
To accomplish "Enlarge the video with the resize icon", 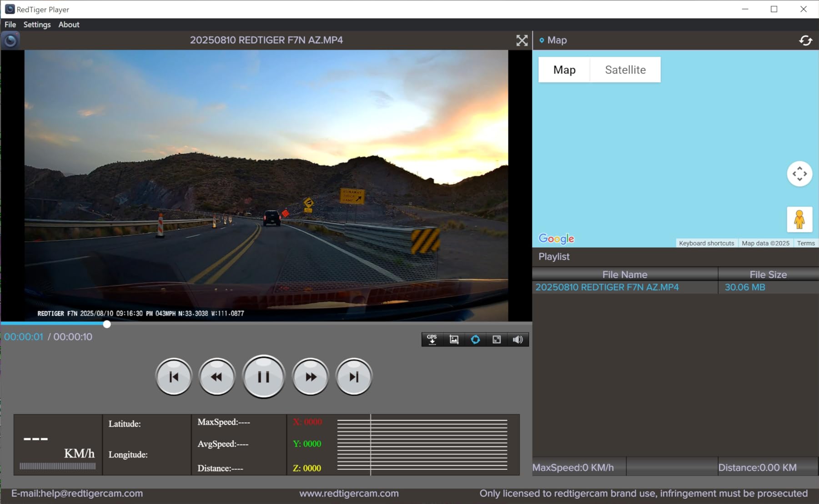I will (496, 339).
